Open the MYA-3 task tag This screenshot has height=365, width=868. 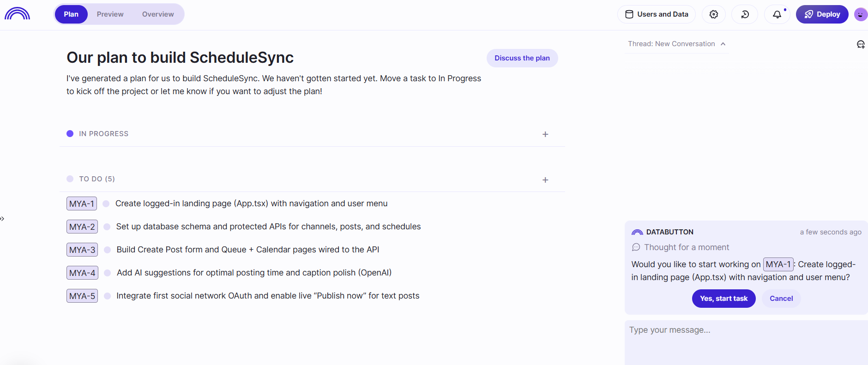point(82,250)
